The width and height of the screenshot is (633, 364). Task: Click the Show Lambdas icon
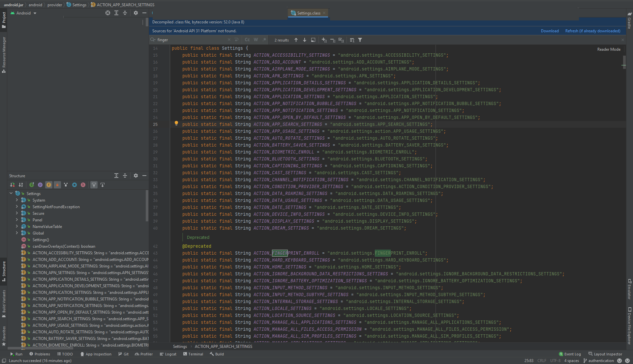[83, 185]
